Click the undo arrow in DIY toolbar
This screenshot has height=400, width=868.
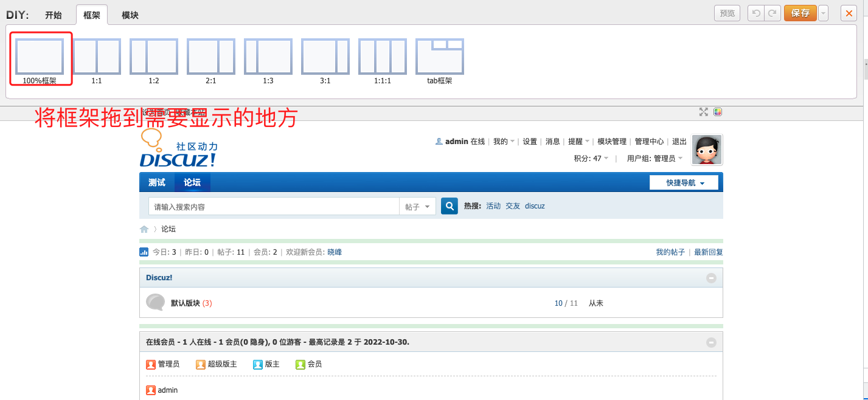tap(756, 13)
